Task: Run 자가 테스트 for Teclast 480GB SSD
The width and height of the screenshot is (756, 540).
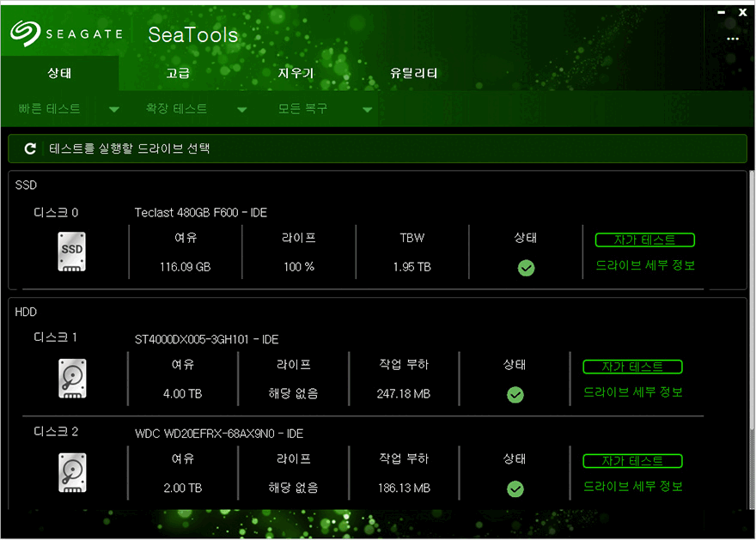Action: (645, 240)
